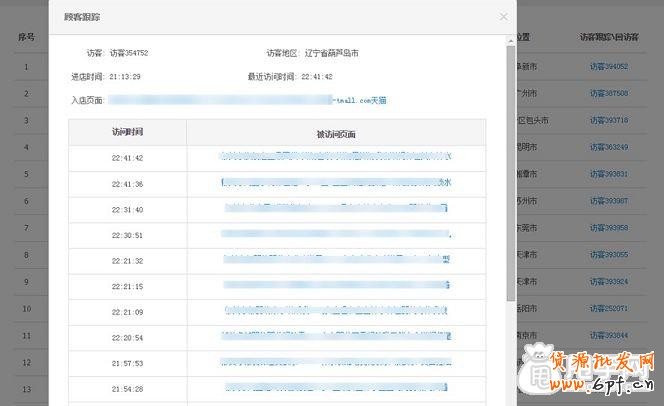Image resolution: width=664 pixels, height=406 pixels.
Task: Open visitor link 访客393718
Action: coord(608,120)
